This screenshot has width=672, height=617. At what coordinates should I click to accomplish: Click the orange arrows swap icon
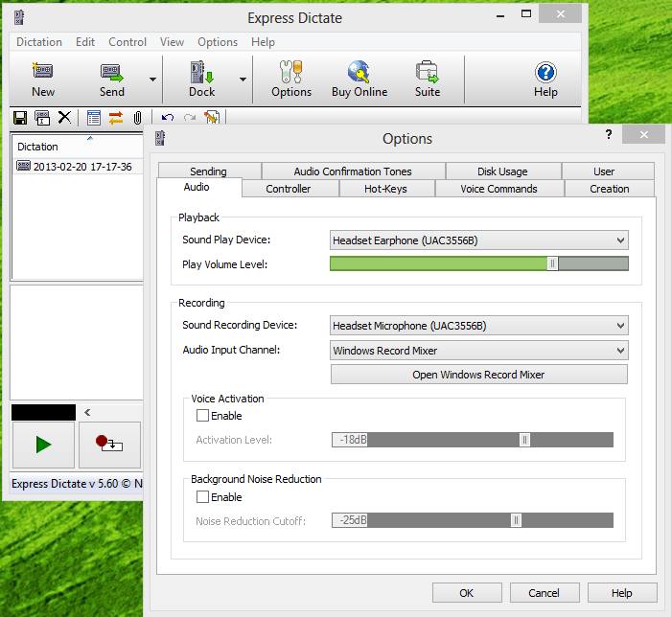[x=116, y=118]
